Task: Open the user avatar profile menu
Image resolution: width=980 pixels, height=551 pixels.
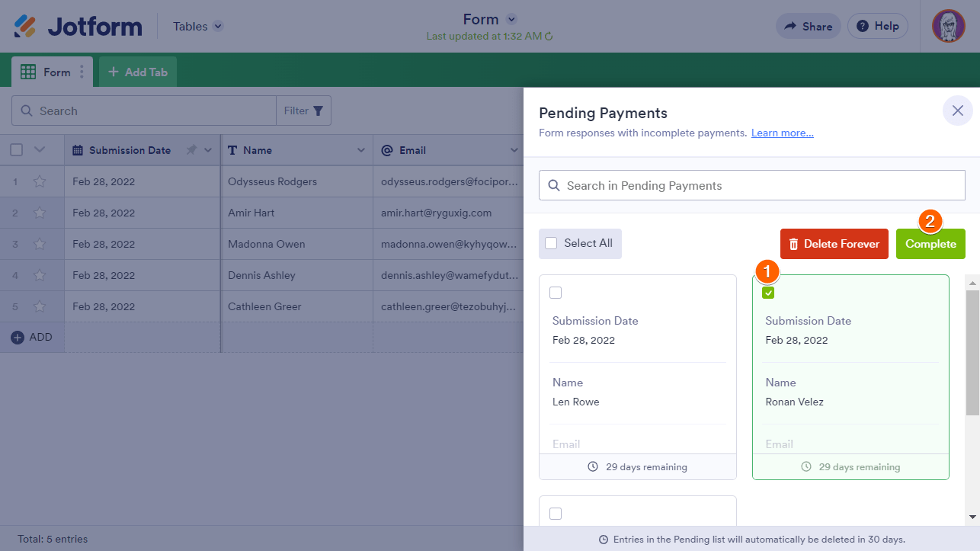Action: 949,26
